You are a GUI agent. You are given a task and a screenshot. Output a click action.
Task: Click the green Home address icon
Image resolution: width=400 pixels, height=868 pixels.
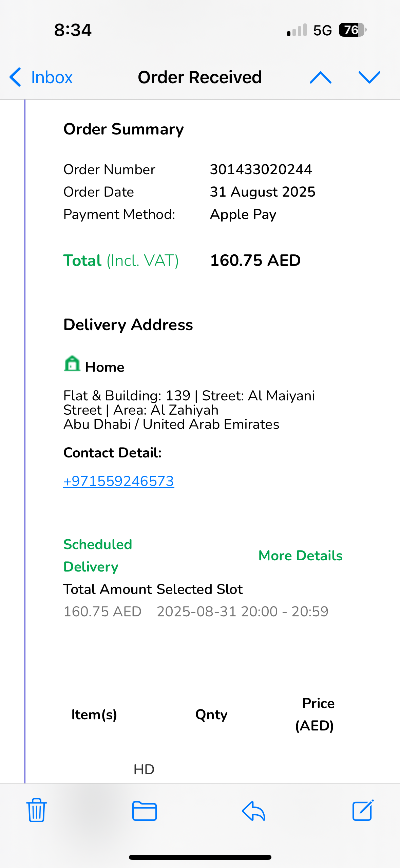click(72, 364)
